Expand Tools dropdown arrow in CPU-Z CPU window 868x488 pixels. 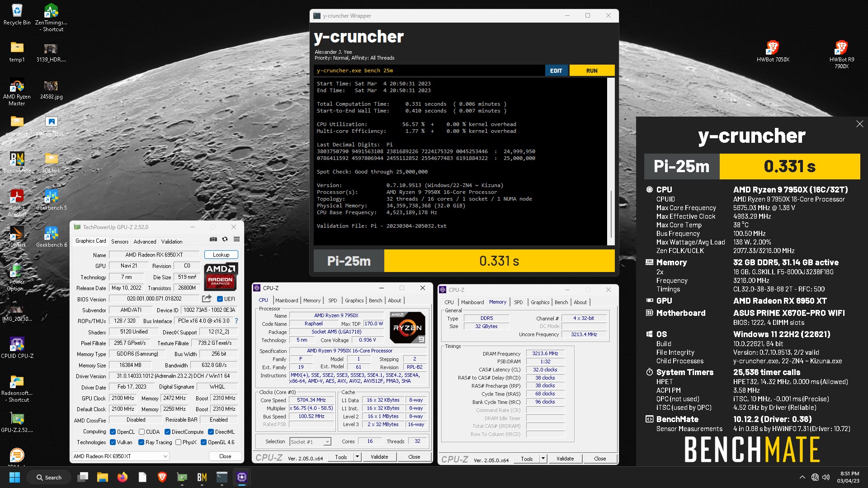pyautogui.click(x=357, y=457)
